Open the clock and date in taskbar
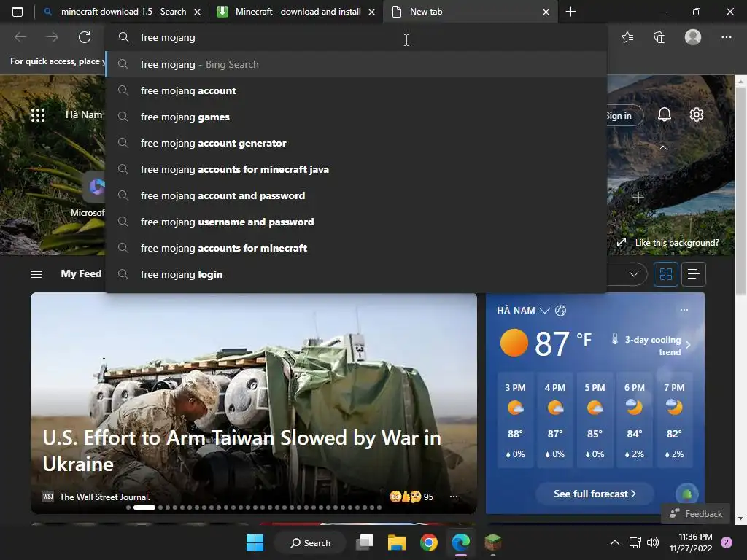This screenshot has width=747, height=560. pyautogui.click(x=691, y=542)
